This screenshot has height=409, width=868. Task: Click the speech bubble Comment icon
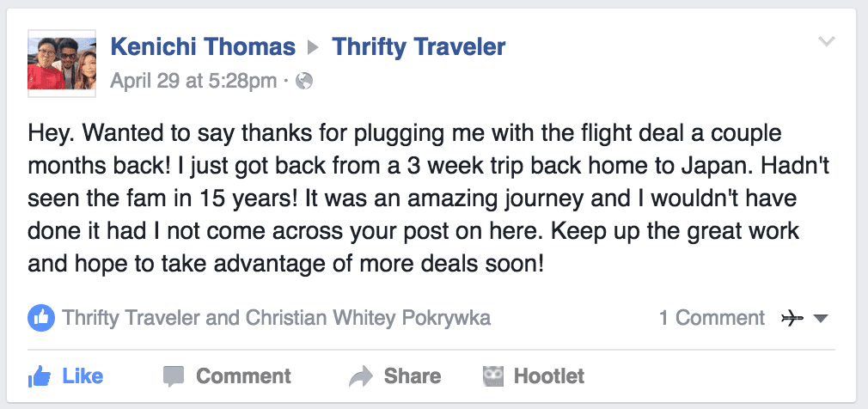[x=174, y=375]
